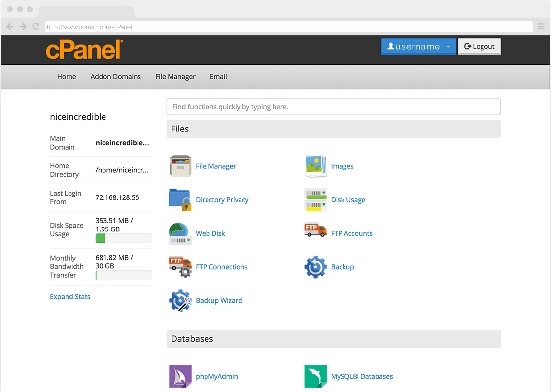Open the phpMyAdmin sailboat icon
Image resolution: width=551 pixels, height=392 pixels.
click(x=180, y=376)
